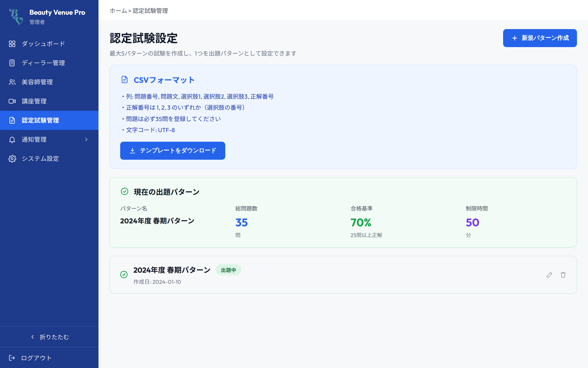Click 問題は必ず35問を登録してください line

[171, 119]
